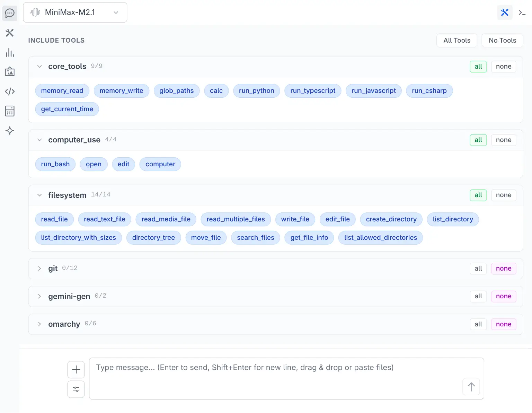
Task: Open the MiniMax-M2.1 model dropdown
Action: [75, 12]
